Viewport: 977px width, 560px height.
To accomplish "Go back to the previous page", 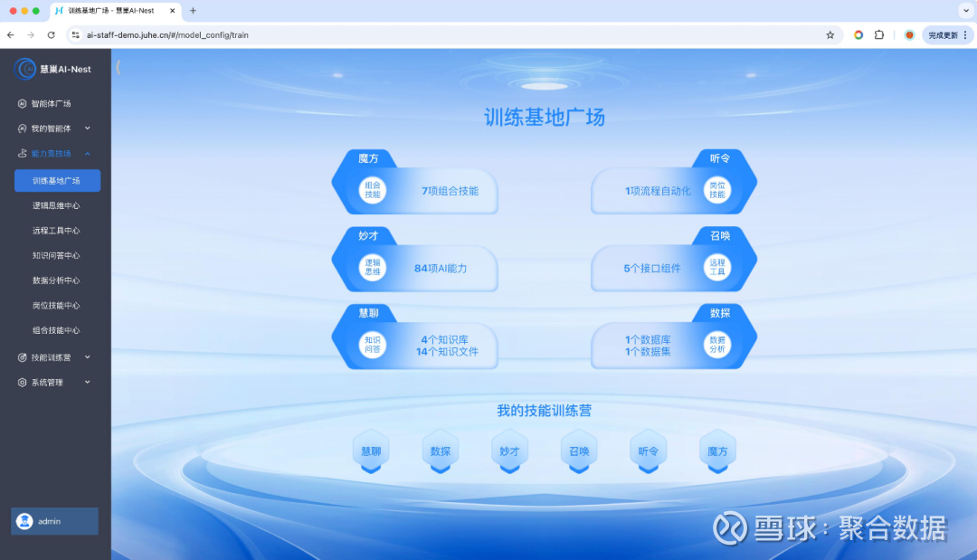I will (11, 35).
